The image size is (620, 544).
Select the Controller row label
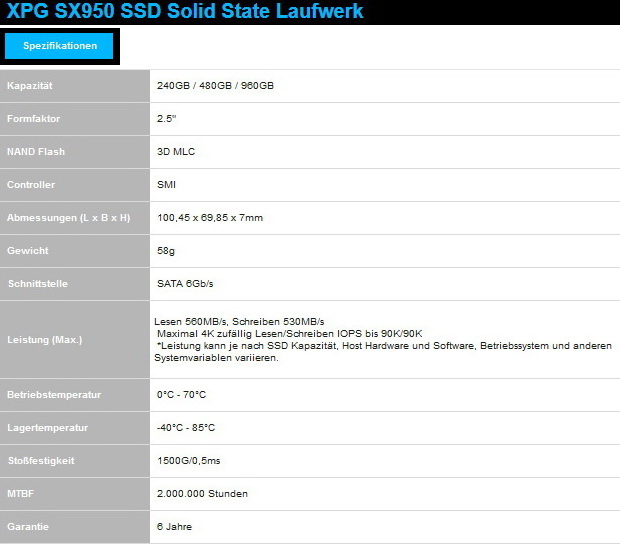(x=31, y=185)
